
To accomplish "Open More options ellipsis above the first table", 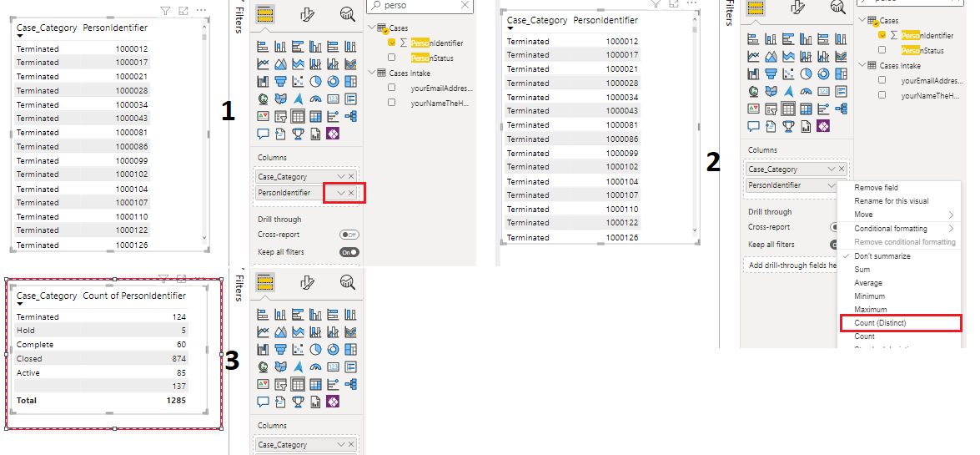I will pos(201,11).
